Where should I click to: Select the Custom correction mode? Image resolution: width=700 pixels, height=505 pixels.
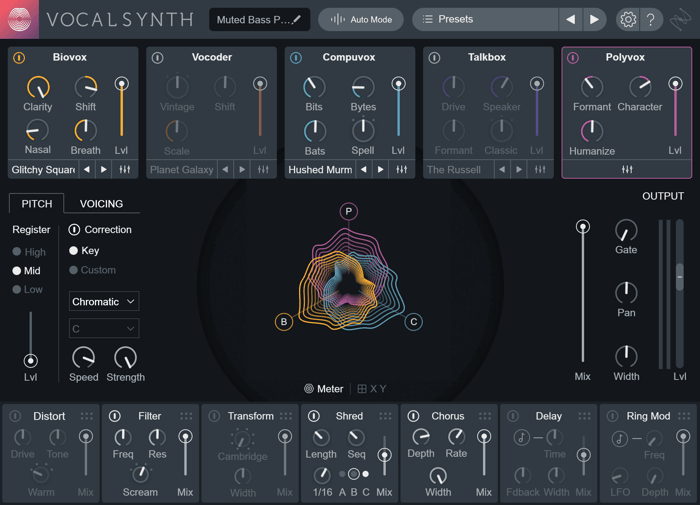(x=92, y=270)
